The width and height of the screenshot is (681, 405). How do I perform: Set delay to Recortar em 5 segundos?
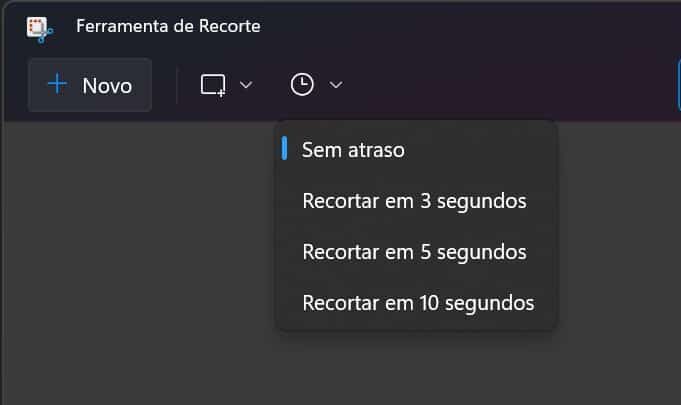414,251
